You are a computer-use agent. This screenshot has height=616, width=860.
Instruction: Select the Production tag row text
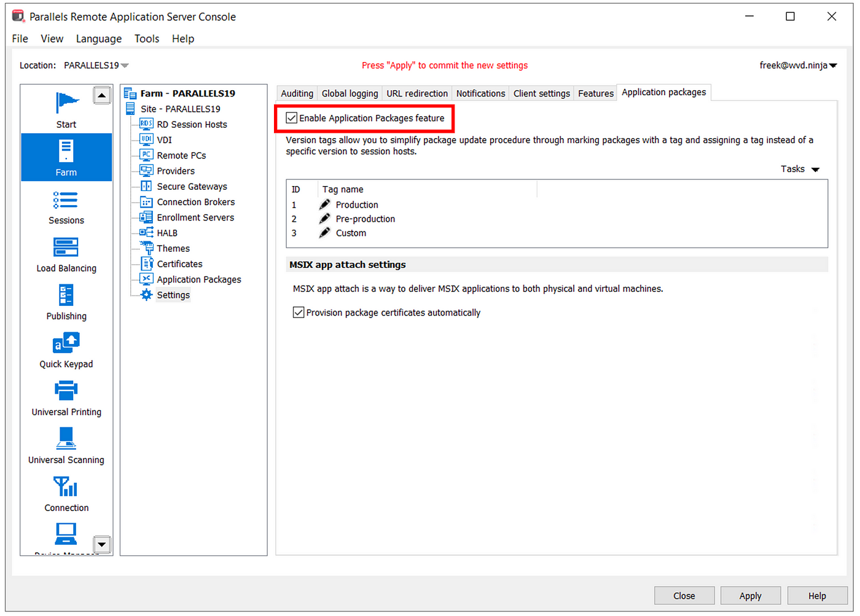357,205
